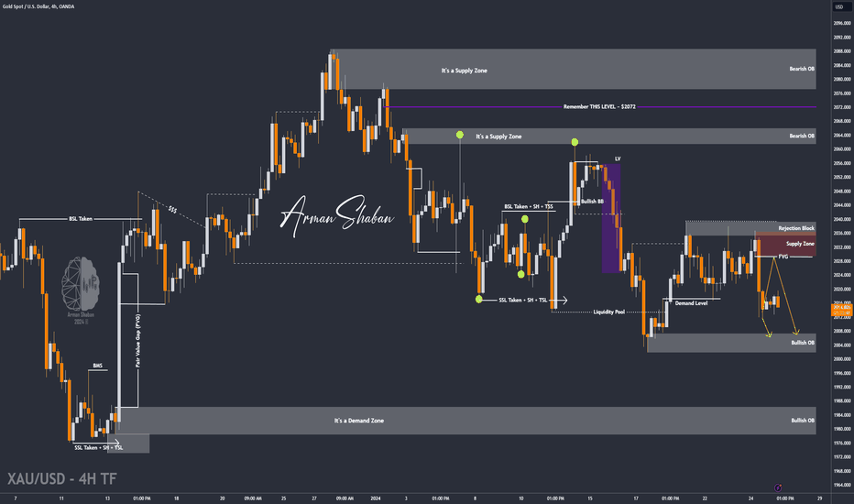This screenshot has width=854, height=504.
Task: Select the right yellow projection arrowhead
Action: 795,332
